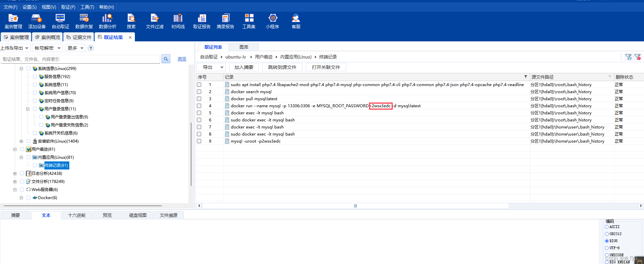Select the Docker(6) tree item

pos(47,198)
